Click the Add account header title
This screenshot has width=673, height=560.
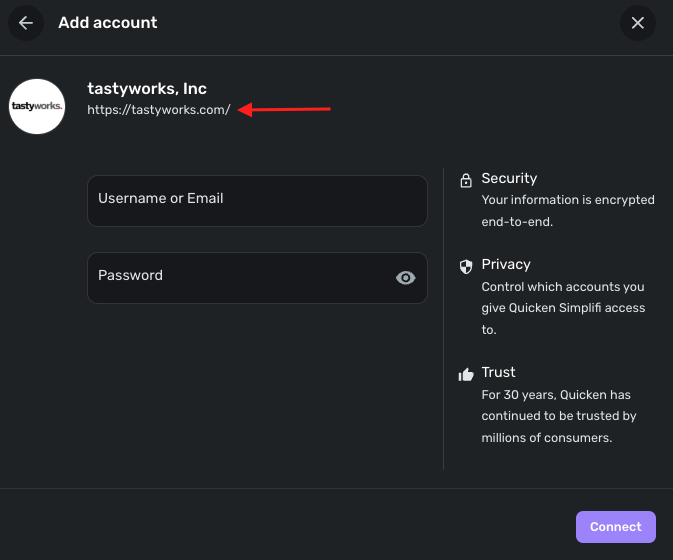108,23
